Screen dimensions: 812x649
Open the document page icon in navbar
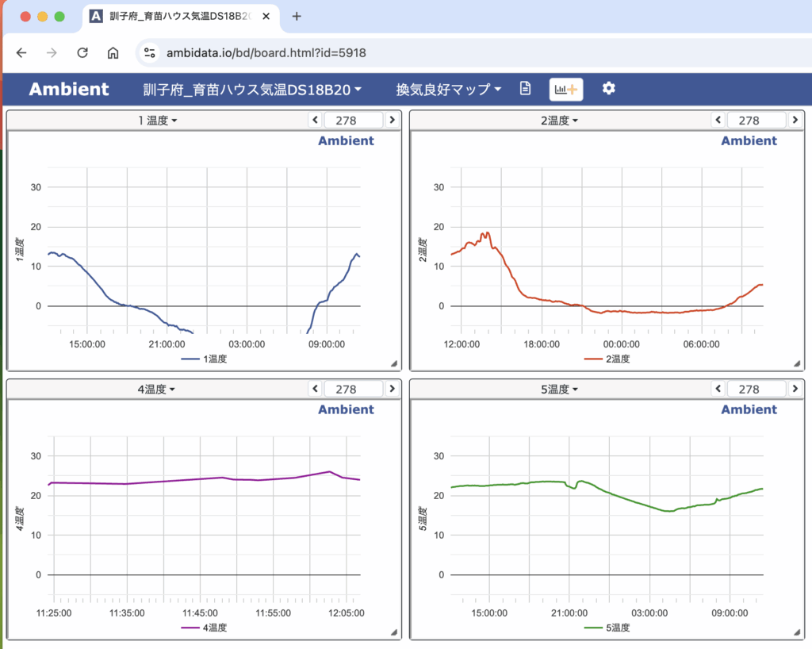click(525, 88)
